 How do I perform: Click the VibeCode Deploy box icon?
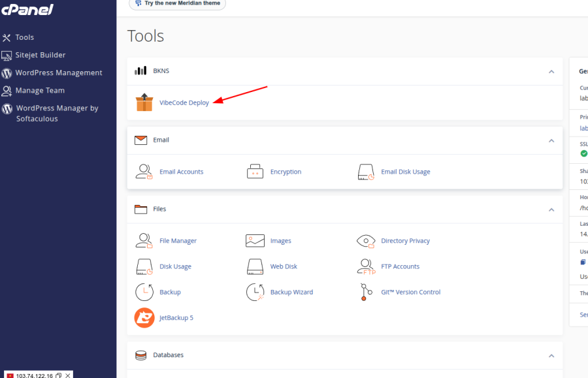pyautogui.click(x=144, y=102)
